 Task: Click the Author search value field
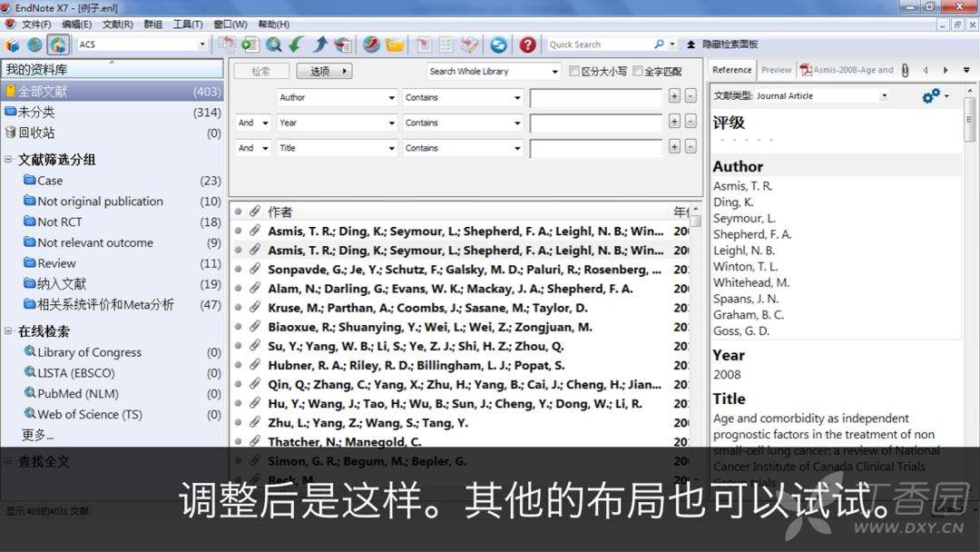(x=595, y=97)
